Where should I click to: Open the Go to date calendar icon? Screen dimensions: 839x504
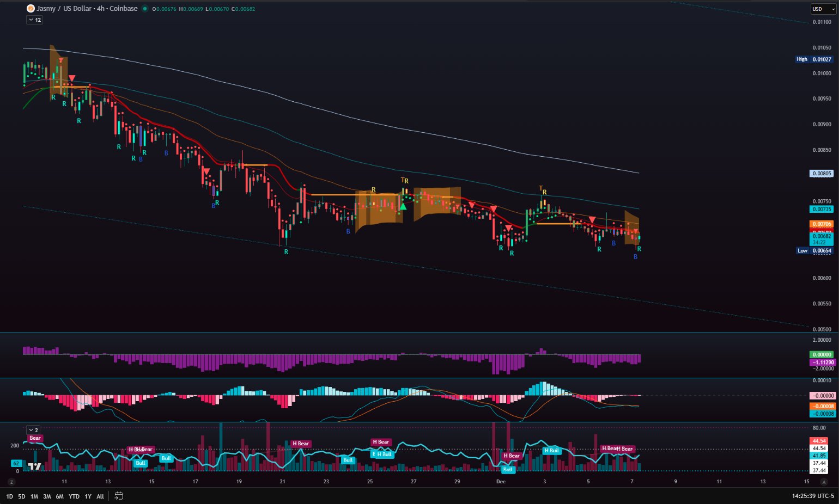coord(119,496)
